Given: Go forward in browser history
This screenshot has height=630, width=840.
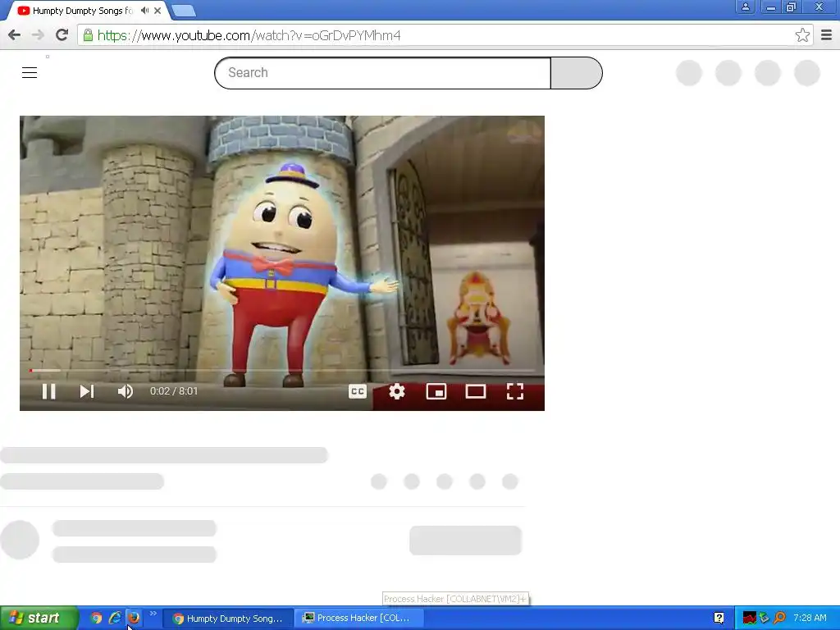Looking at the screenshot, I should pos(38,35).
